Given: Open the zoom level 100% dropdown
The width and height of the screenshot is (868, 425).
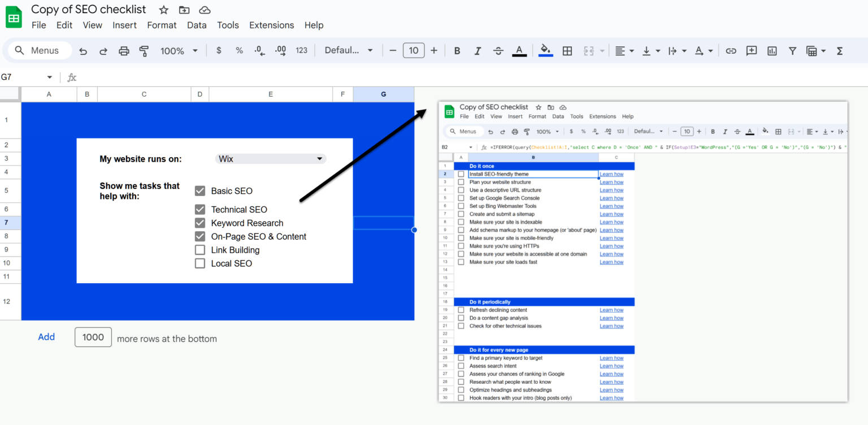Looking at the screenshot, I should point(179,50).
